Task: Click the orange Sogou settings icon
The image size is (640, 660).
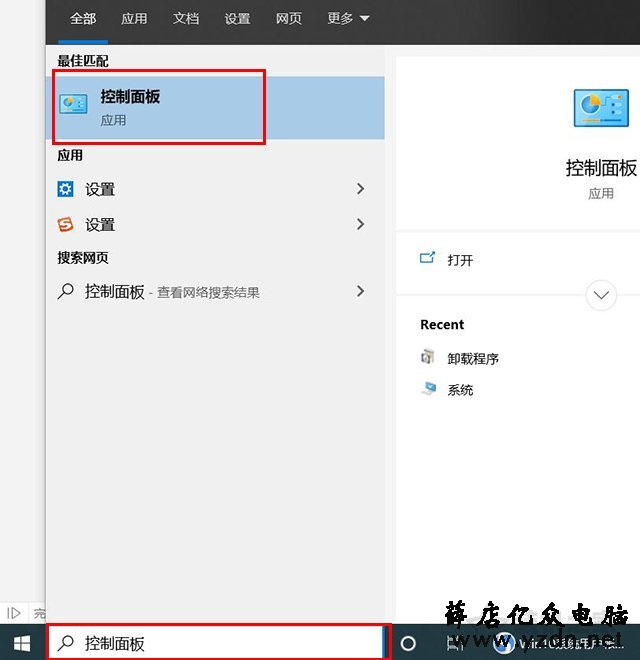Action: pyautogui.click(x=65, y=224)
